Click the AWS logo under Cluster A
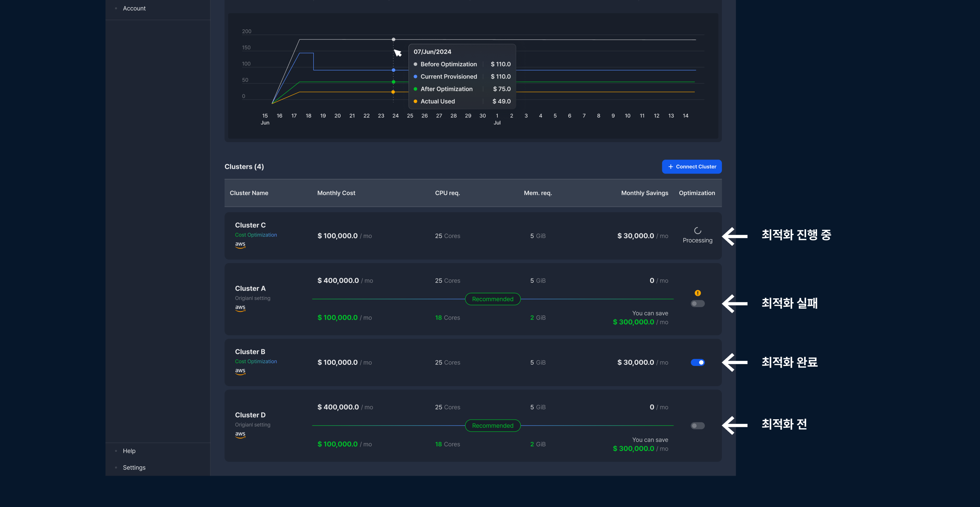The image size is (980, 507). (x=240, y=308)
